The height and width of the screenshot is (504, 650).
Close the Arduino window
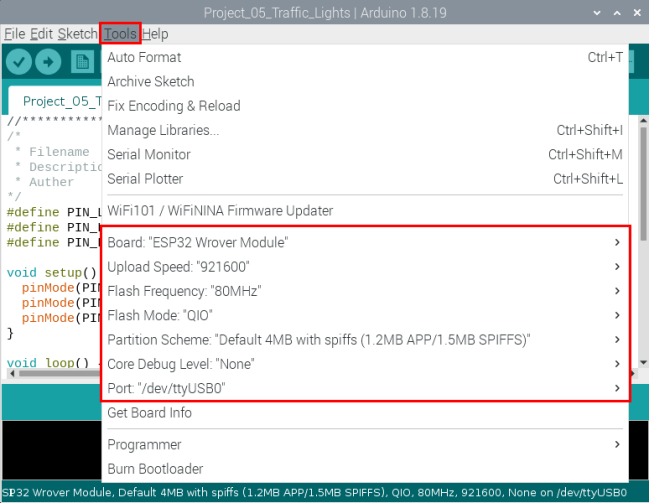click(637, 13)
